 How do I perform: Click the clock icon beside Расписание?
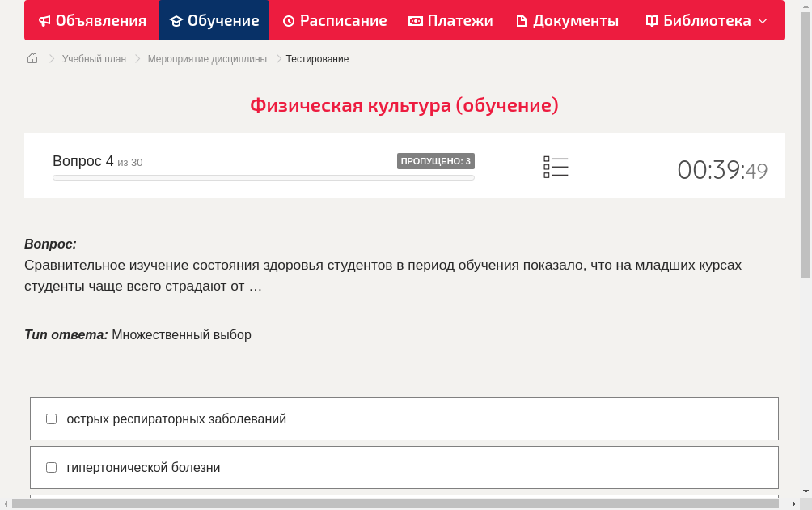(x=288, y=20)
